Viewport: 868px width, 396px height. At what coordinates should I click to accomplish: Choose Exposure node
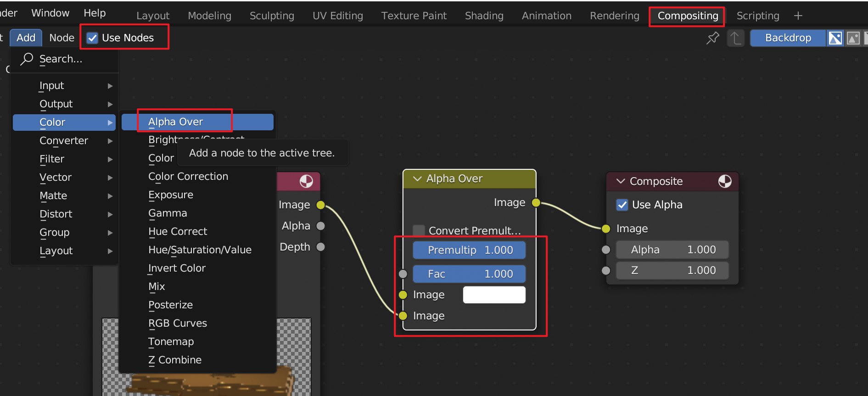point(197,195)
